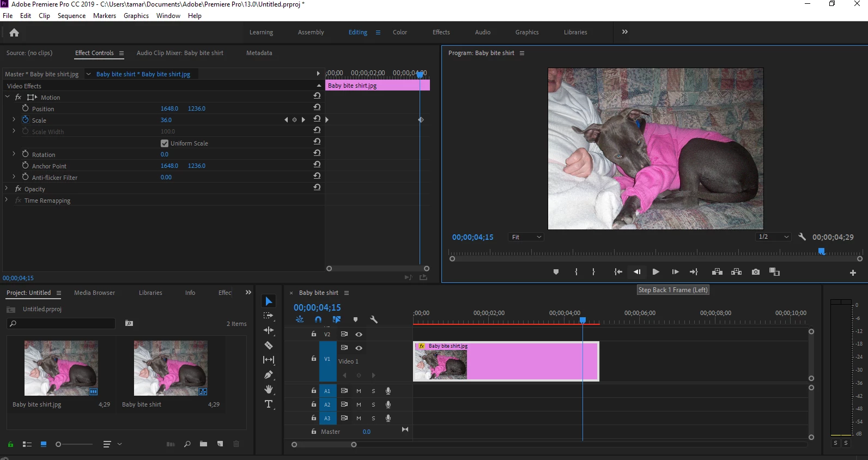
Task: Expand the Scale property
Action: point(14,119)
